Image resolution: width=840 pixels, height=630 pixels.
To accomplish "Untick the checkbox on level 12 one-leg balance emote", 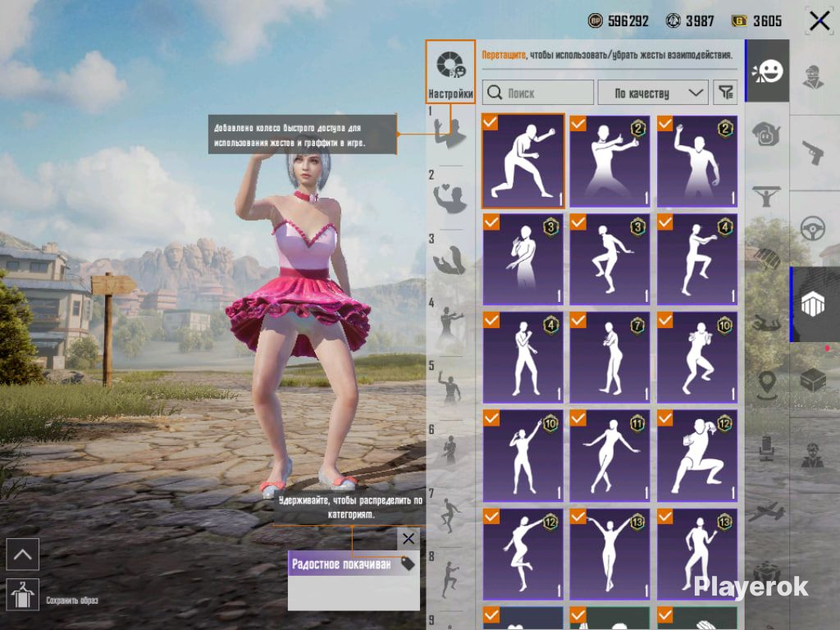I will 491,517.
